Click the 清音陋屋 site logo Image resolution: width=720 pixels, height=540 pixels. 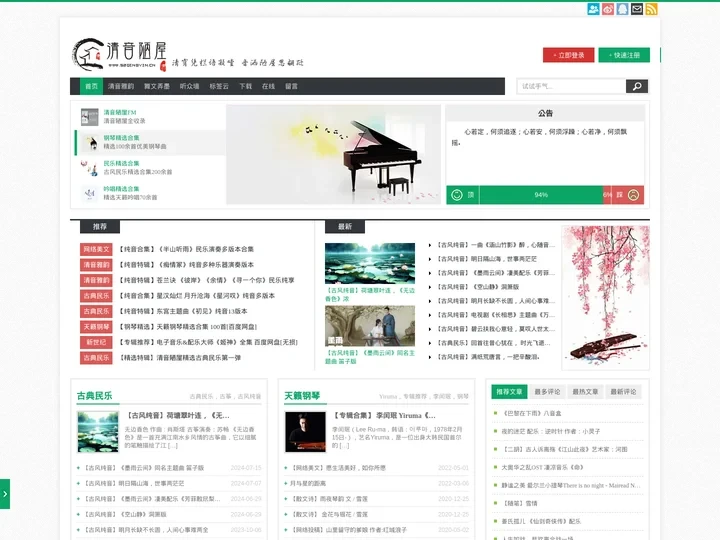119,55
